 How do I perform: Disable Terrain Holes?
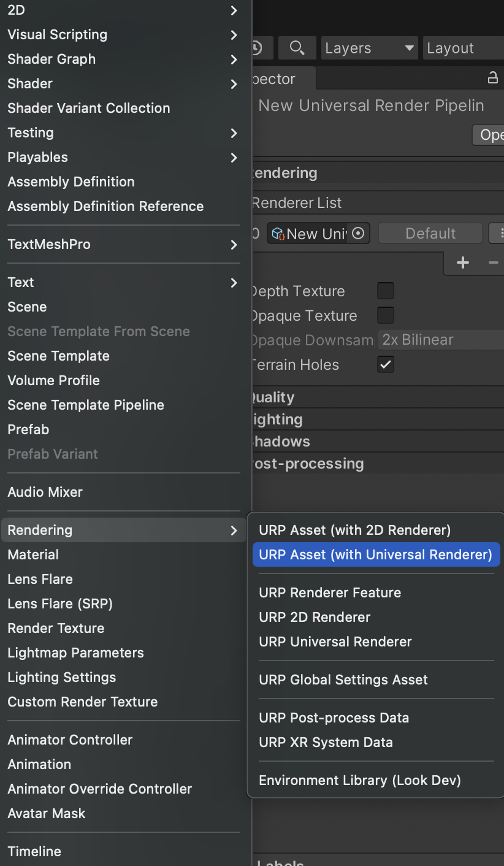pos(385,364)
